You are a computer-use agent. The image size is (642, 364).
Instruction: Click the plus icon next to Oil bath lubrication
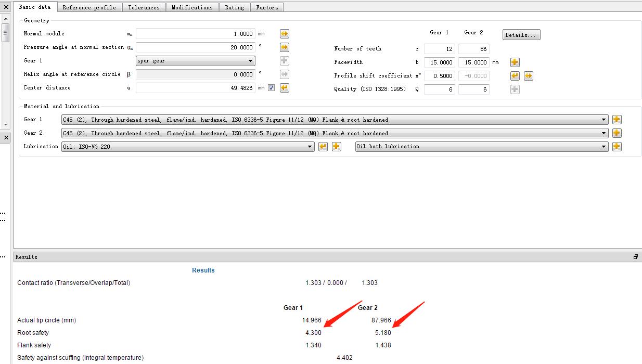[617, 147]
